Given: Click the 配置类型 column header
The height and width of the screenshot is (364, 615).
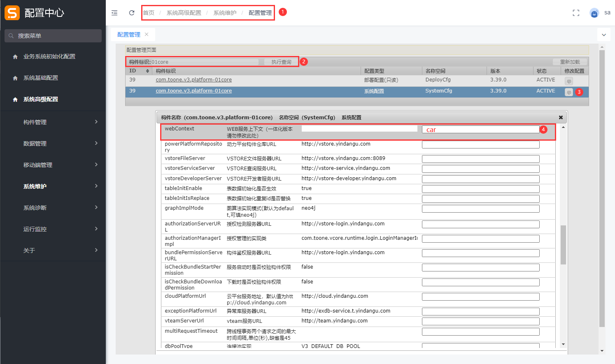Looking at the screenshot, I should [x=391, y=71].
